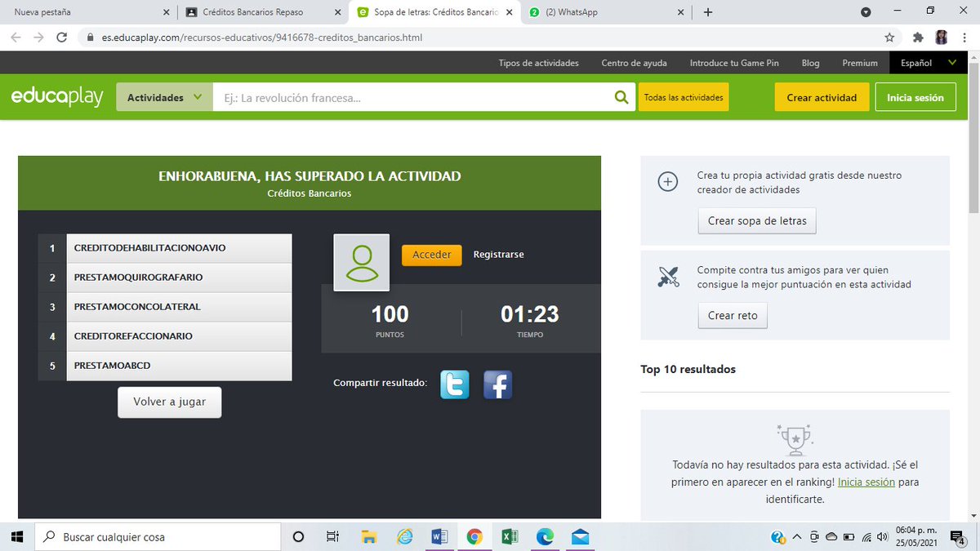This screenshot has width=980, height=551.
Task: Open Task View in taskbar
Action: tap(332, 536)
